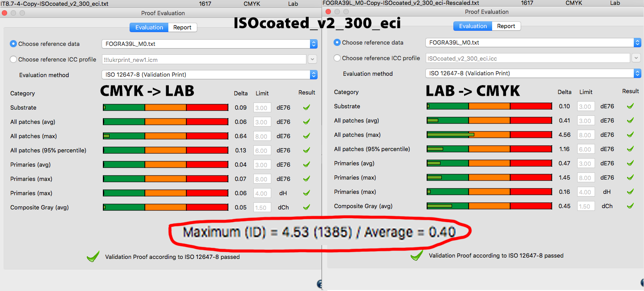Click large validation passed checkmark in Rescaled window
Image resolution: width=644 pixels, height=291 pixels.
pyautogui.click(x=417, y=255)
